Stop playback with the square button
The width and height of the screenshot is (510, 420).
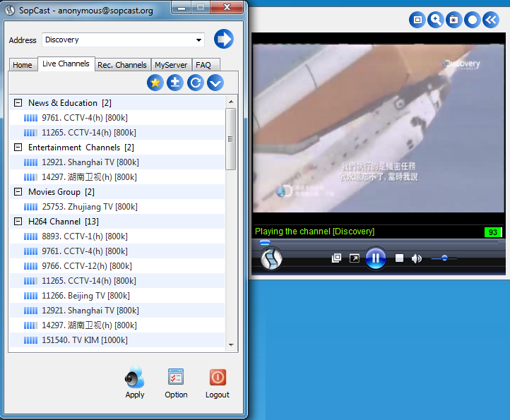coord(399,258)
